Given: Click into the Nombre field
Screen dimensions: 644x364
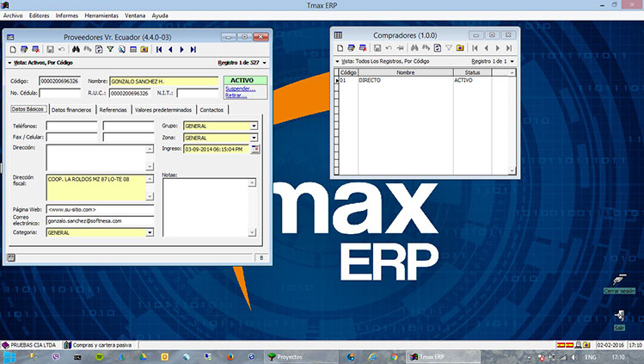Looking at the screenshot, I should tap(163, 81).
